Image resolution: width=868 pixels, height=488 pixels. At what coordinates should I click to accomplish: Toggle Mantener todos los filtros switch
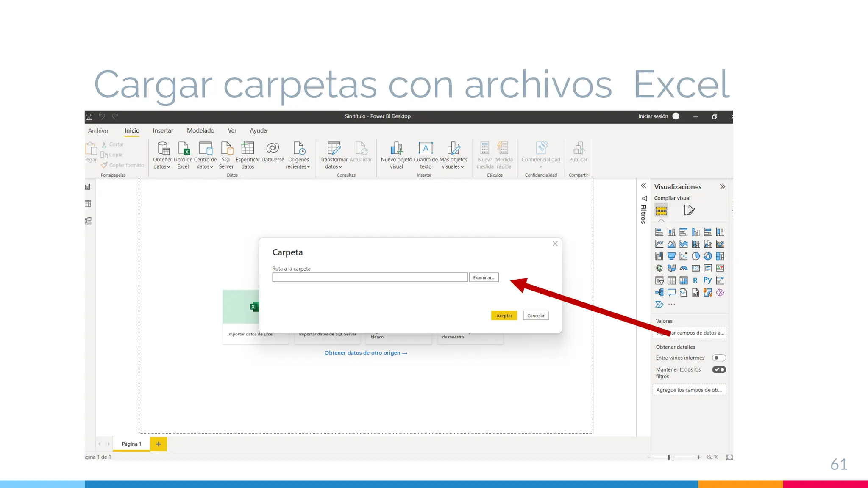pos(719,370)
